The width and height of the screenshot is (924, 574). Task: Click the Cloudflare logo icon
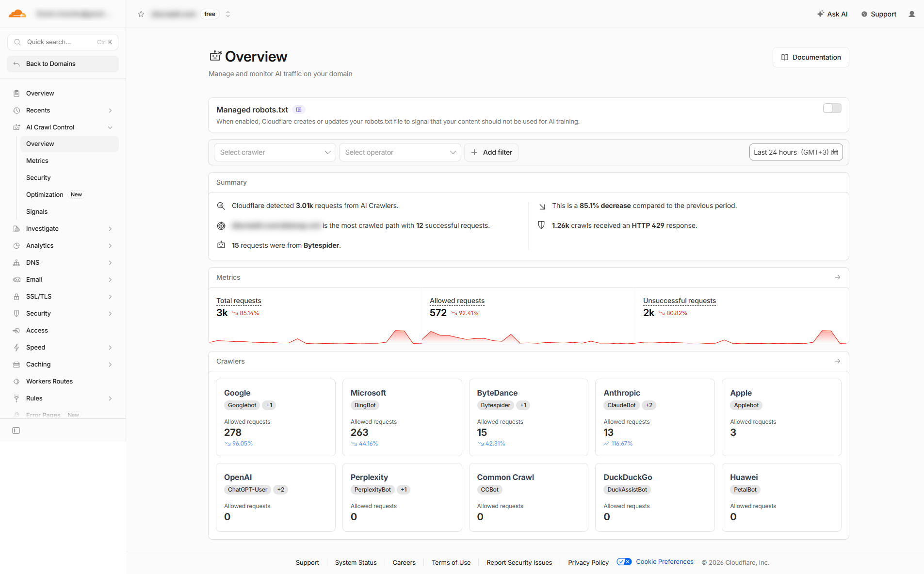(17, 14)
